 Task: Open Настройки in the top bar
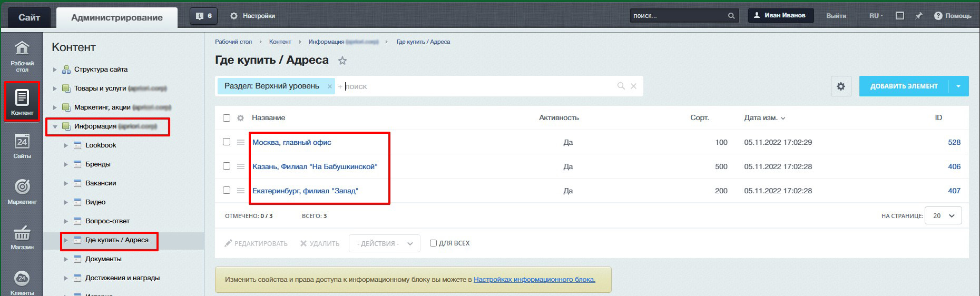253,16
